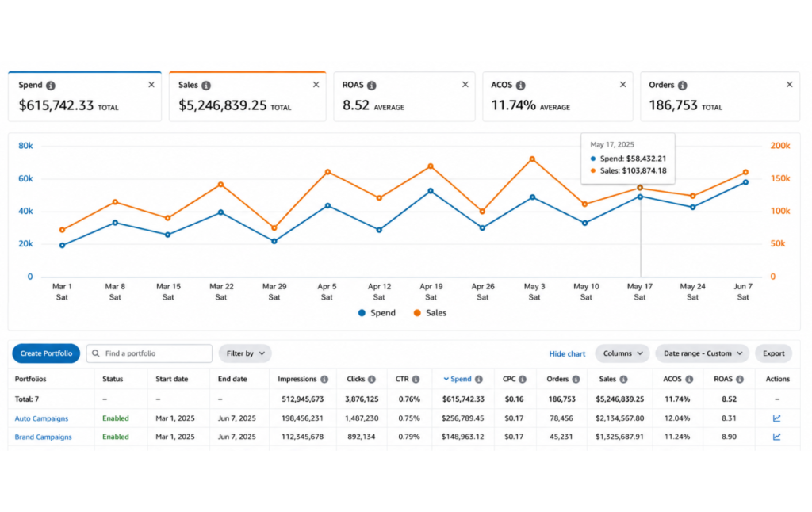812x512 pixels.
Task: Click the Sales data point at May 3
Action: pyautogui.click(x=532, y=159)
